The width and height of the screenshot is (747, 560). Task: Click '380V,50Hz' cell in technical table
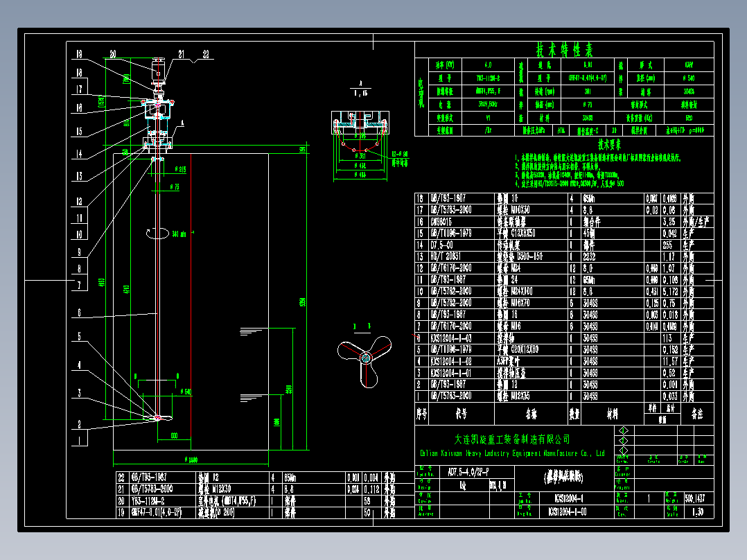point(488,104)
